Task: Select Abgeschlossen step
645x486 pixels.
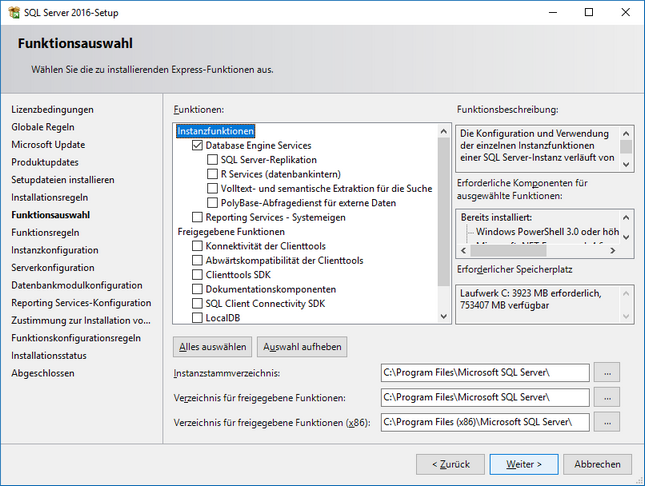Action: coord(43,373)
